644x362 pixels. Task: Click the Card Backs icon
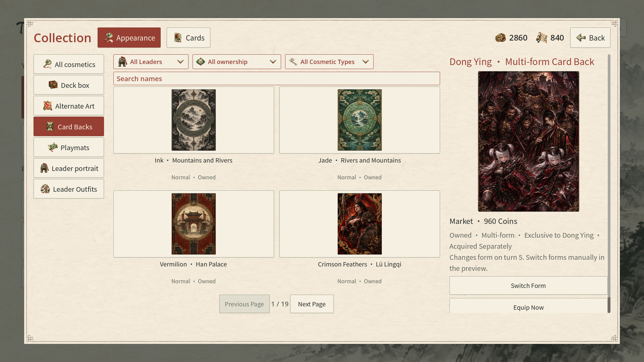click(x=50, y=126)
